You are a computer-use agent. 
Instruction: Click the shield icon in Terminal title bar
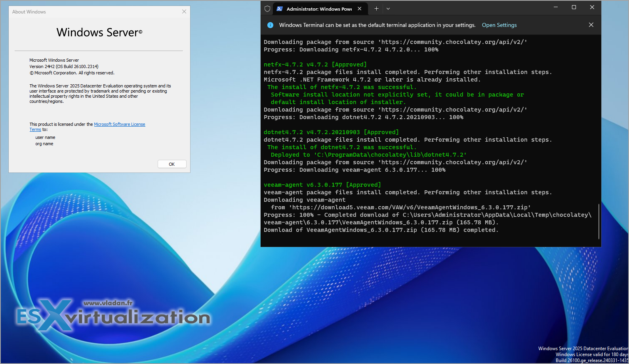tap(267, 9)
